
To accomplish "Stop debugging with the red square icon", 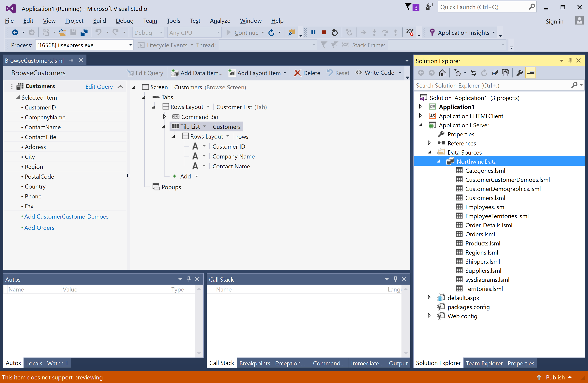I will coord(324,32).
